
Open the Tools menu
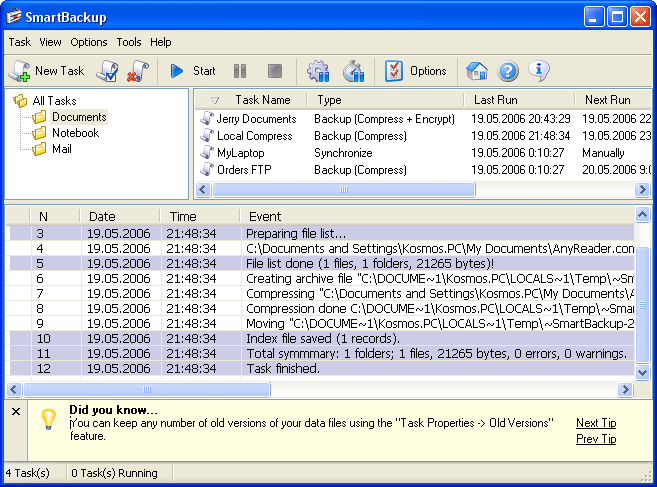(129, 42)
